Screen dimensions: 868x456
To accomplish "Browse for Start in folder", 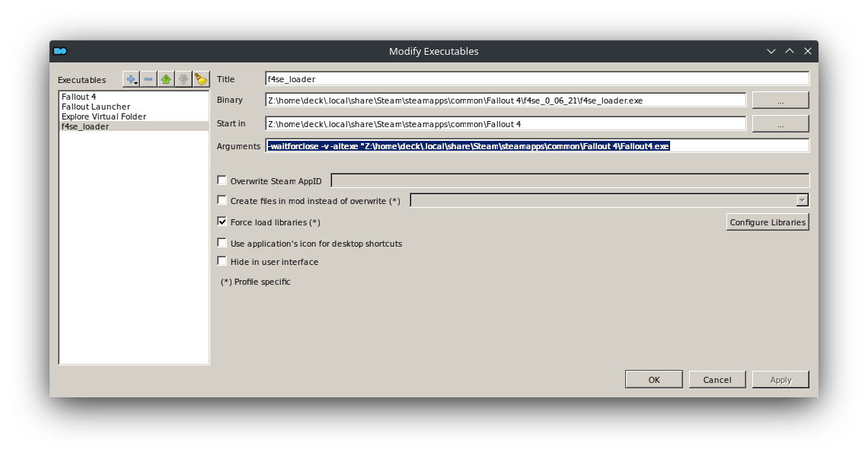I will (x=780, y=123).
